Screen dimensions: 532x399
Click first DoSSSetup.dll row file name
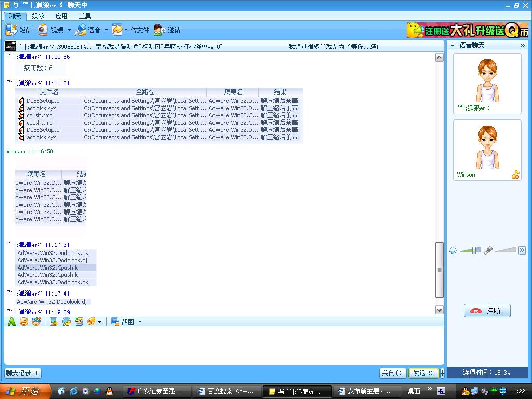[44, 101]
